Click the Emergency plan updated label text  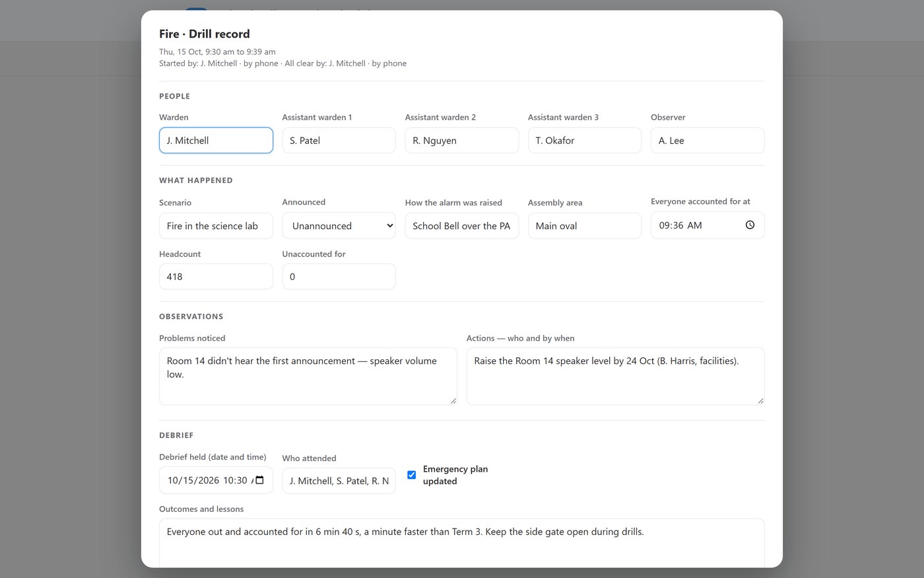[455, 475]
